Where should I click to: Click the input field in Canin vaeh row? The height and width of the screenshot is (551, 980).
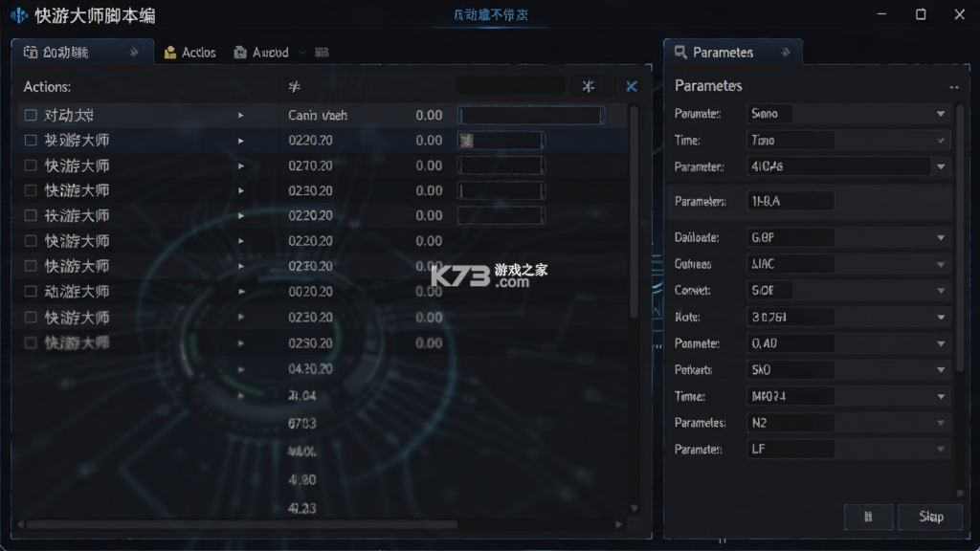[530, 115]
